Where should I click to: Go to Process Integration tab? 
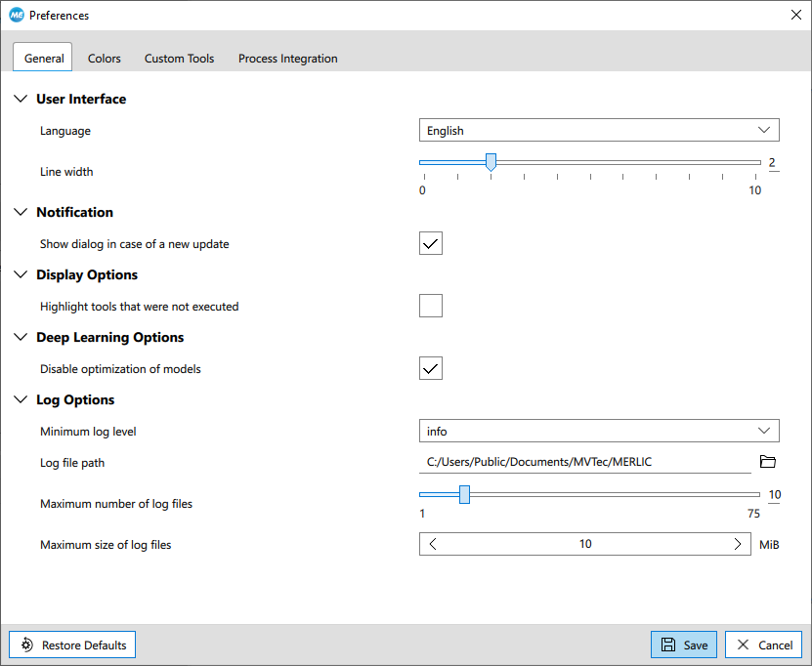point(287,59)
